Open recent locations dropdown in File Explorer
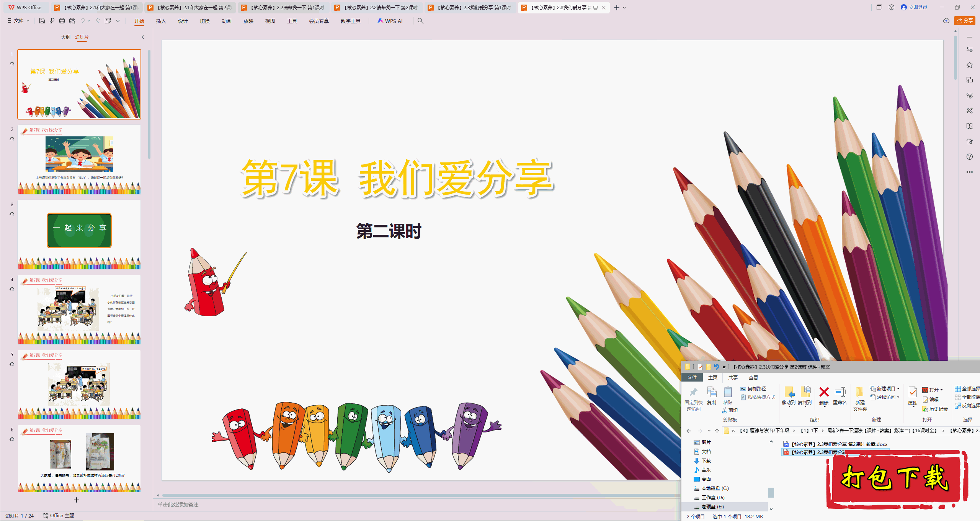 pos(709,431)
